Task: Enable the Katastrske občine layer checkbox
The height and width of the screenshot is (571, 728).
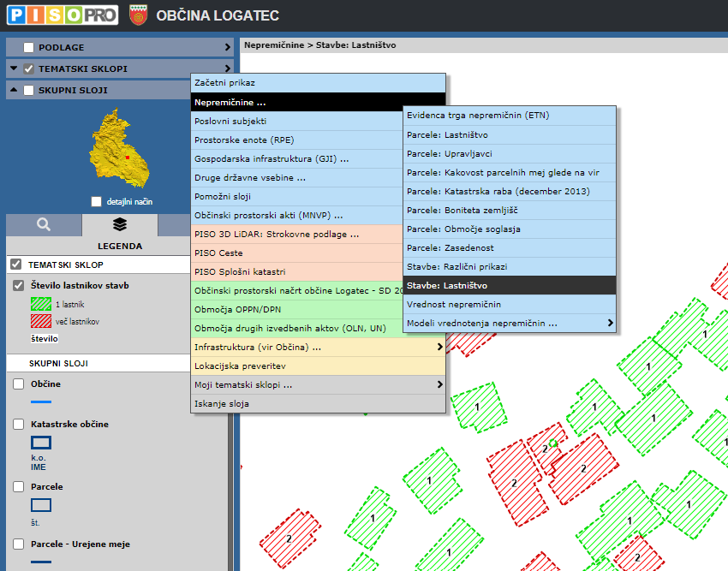Action: pos(19,425)
